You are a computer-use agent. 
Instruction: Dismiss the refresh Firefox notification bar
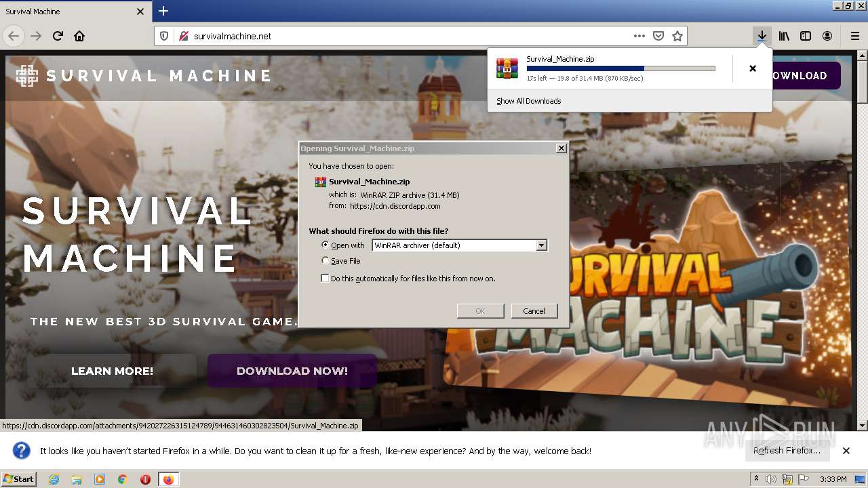click(846, 451)
